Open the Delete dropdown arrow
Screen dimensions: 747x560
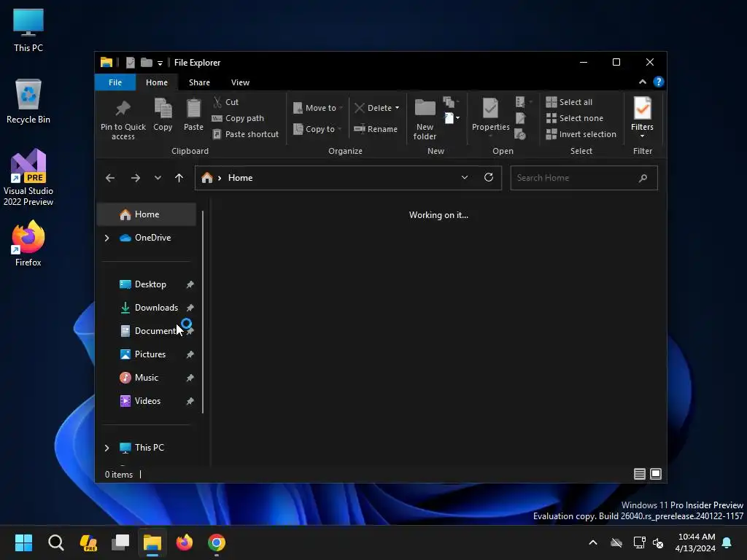tap(397, 108)
